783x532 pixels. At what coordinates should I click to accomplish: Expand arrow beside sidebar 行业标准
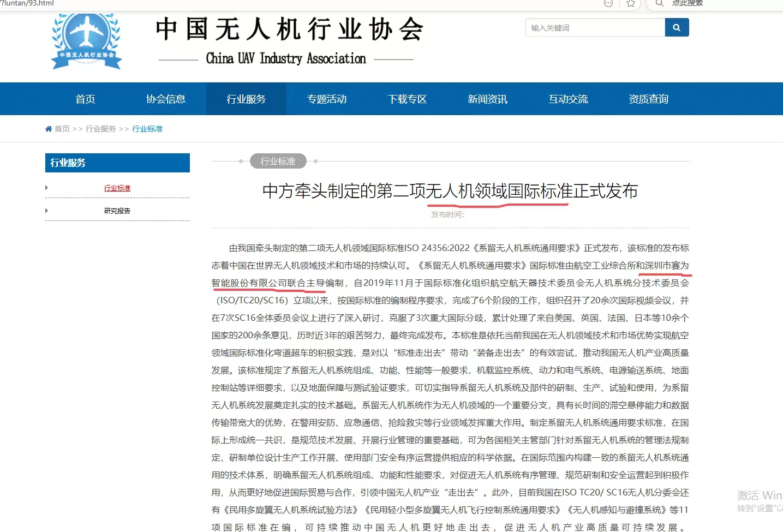pos(47,188)
